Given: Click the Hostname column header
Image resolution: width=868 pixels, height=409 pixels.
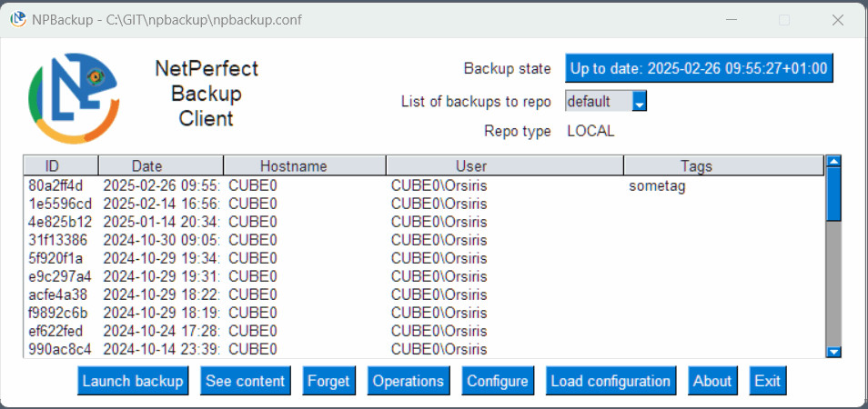Looking at the screenshot, I should click(x=304, y=165).
